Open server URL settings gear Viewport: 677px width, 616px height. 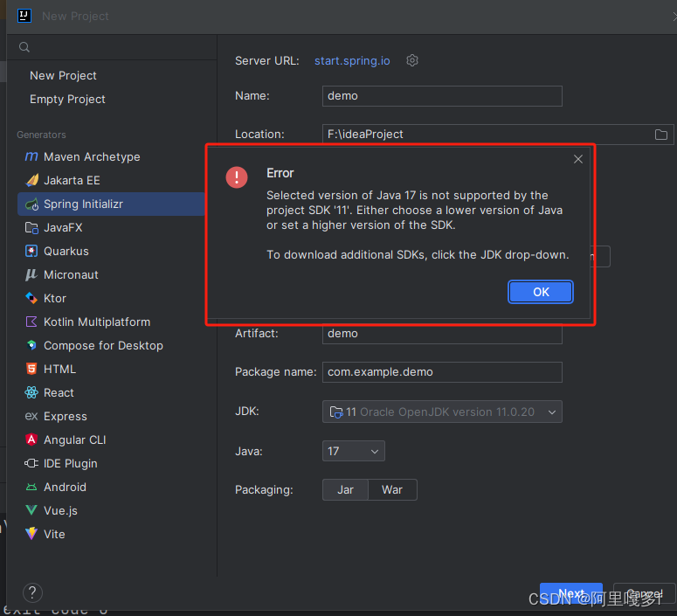point(412,60)
